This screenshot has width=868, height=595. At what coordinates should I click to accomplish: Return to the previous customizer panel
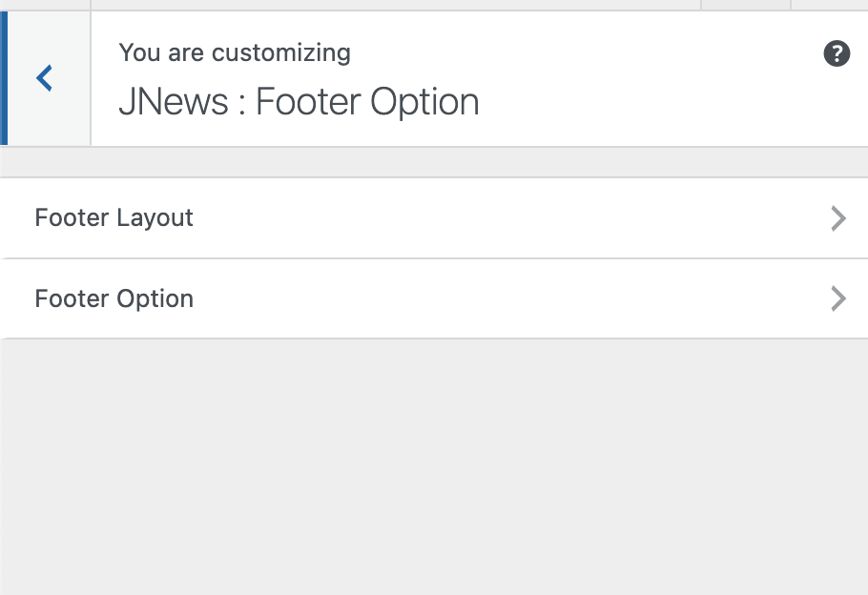point(44,78)
